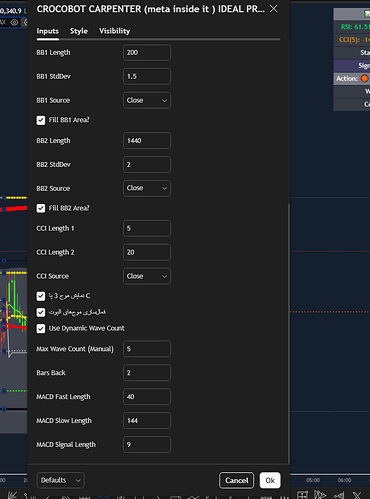The width and height of the screenshot is (370, 499).
Task: Focus the Max Wave Count (Manual) field
Action: click(147, 349)
